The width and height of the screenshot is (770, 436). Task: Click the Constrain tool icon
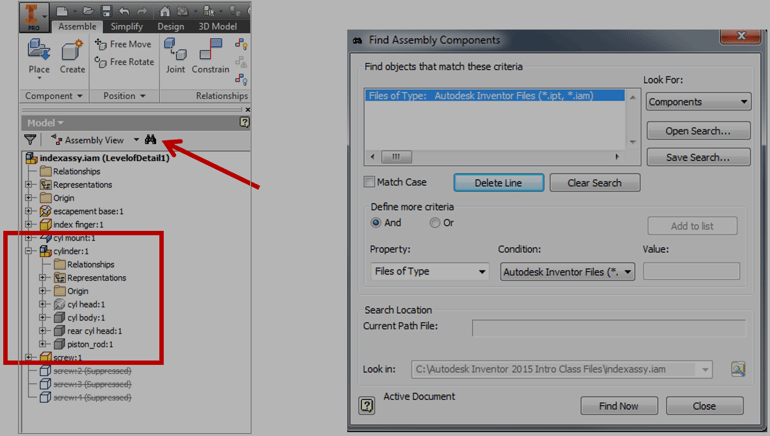210,49
